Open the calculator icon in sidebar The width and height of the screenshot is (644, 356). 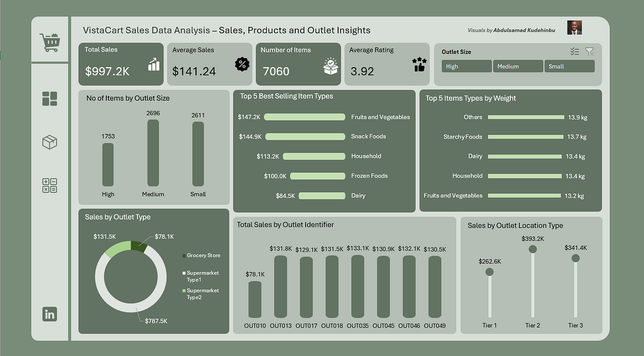tap(49, 186)
